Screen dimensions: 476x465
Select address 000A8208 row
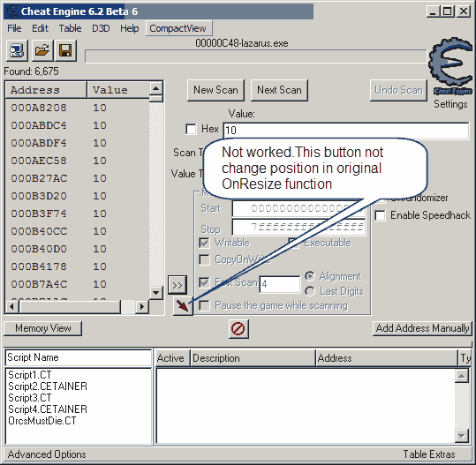coord(77,108)
